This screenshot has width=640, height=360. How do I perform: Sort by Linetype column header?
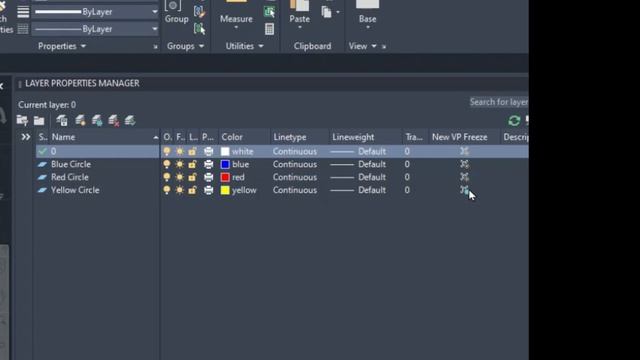300,137
